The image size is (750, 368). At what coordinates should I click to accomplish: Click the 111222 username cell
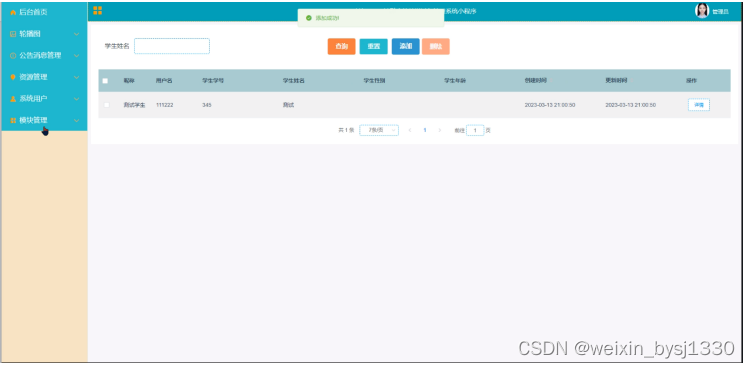pyautogui.click(x=165, y=105)
